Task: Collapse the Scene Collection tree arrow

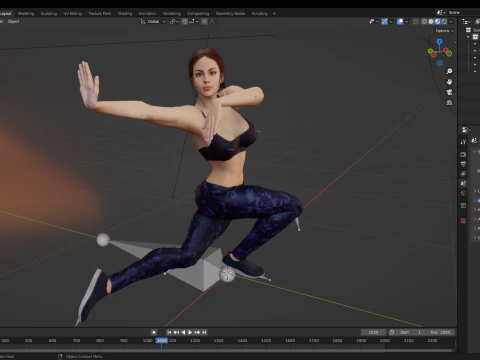Action: pos(468,37)
